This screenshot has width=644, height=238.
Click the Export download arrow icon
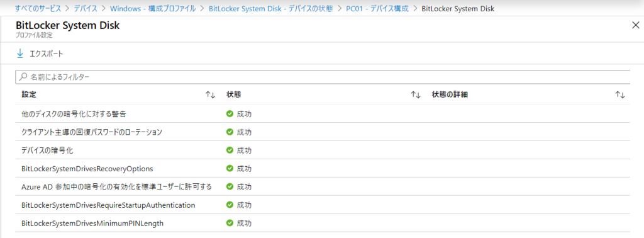tap(19, 54)
